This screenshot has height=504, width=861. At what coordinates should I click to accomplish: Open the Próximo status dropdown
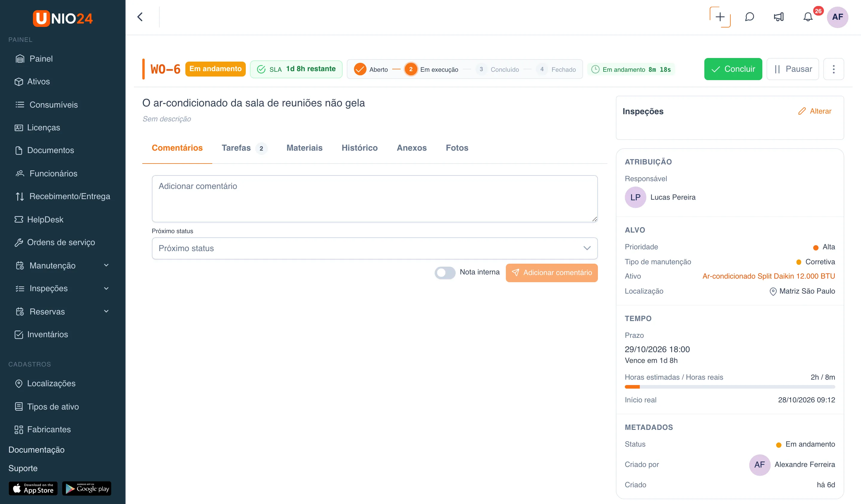(x=375, y=248)
